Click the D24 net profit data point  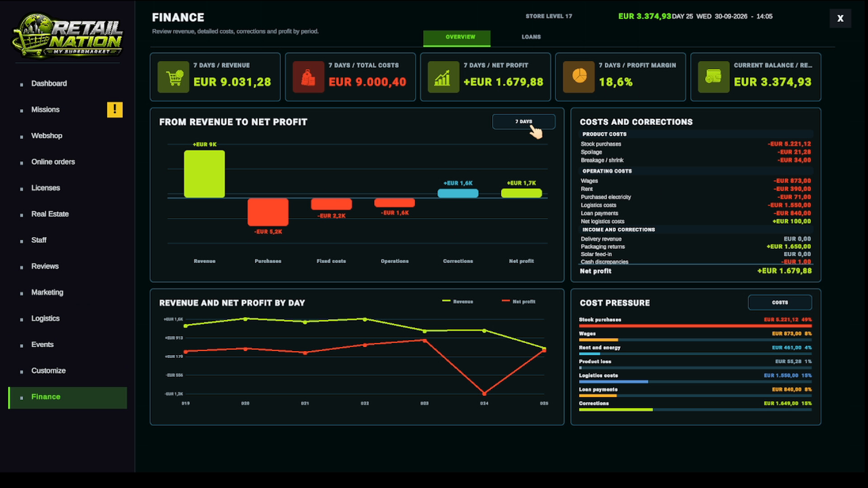pos(484,394)
